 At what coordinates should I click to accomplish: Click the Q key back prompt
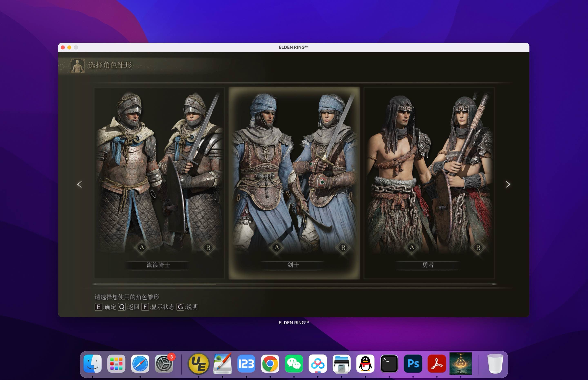click(x=129, y=307)
